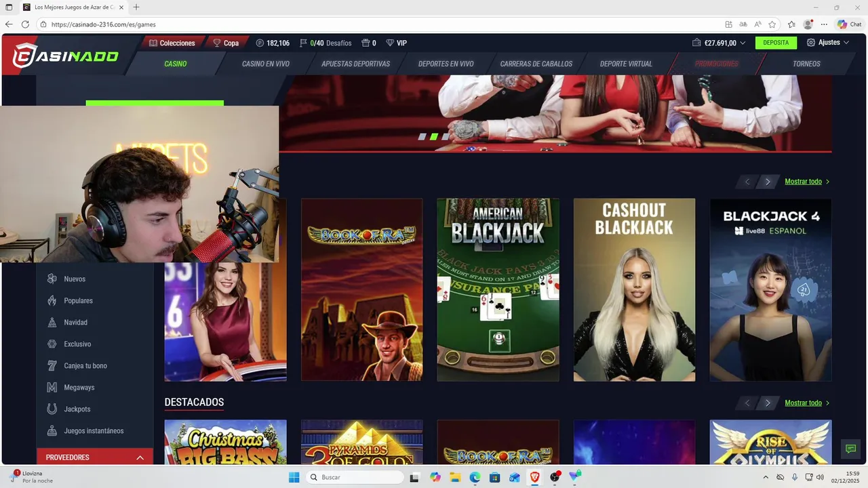
Task: Click the wallet icon beside €27.691,00
Action: [x=696, y=43]
